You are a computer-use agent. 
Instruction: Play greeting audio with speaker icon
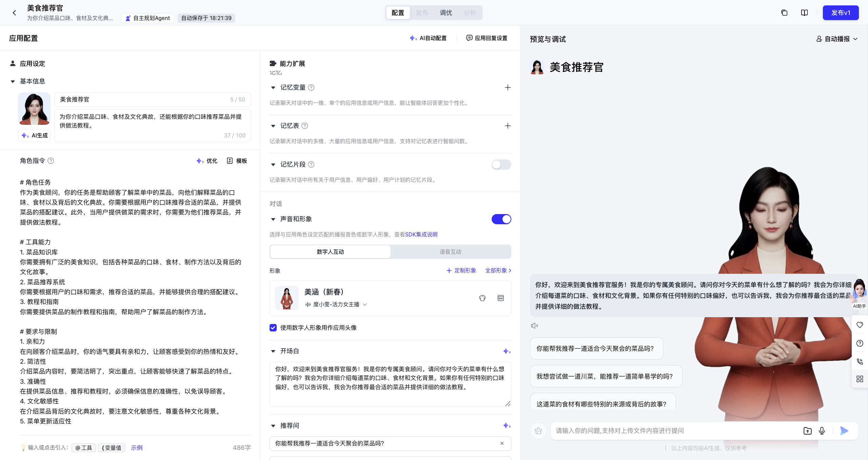coord(534,326)
